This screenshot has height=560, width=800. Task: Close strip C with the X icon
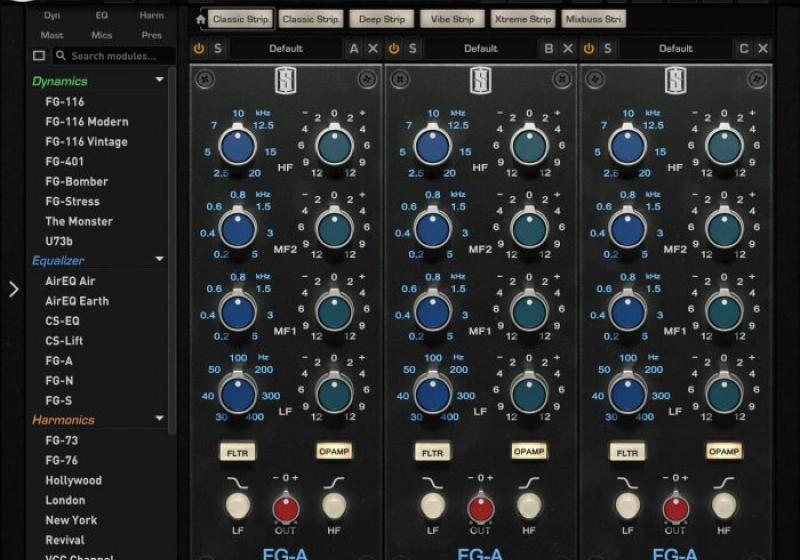tap(763, 48)
